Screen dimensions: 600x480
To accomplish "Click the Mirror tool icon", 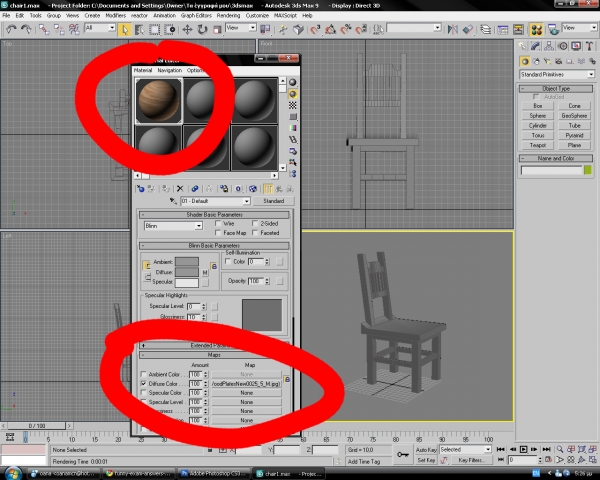I will pos(453,29).
